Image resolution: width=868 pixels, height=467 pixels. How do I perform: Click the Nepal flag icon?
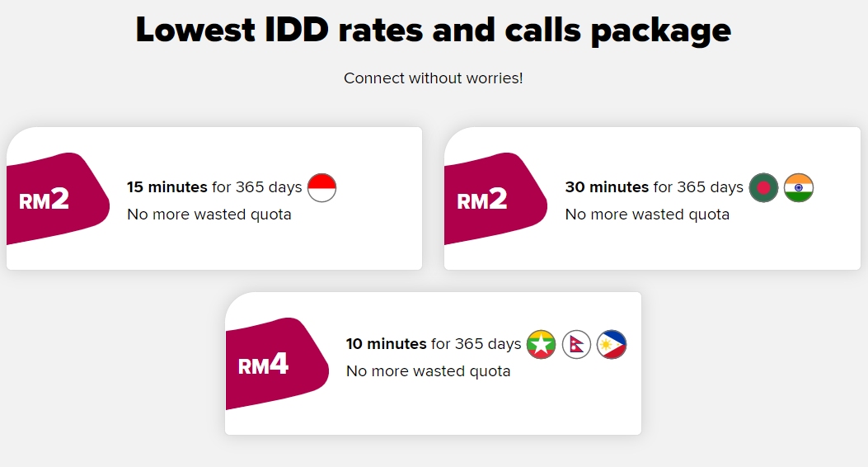point(576,344)
